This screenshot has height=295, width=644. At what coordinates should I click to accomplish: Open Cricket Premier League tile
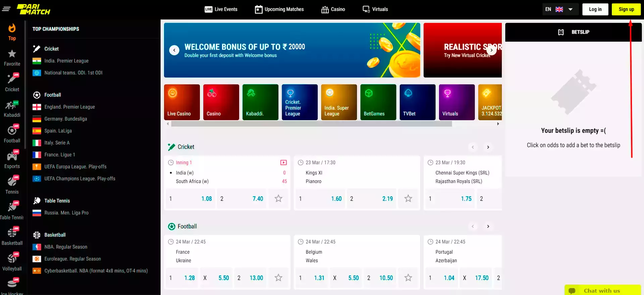pos(300,102)
